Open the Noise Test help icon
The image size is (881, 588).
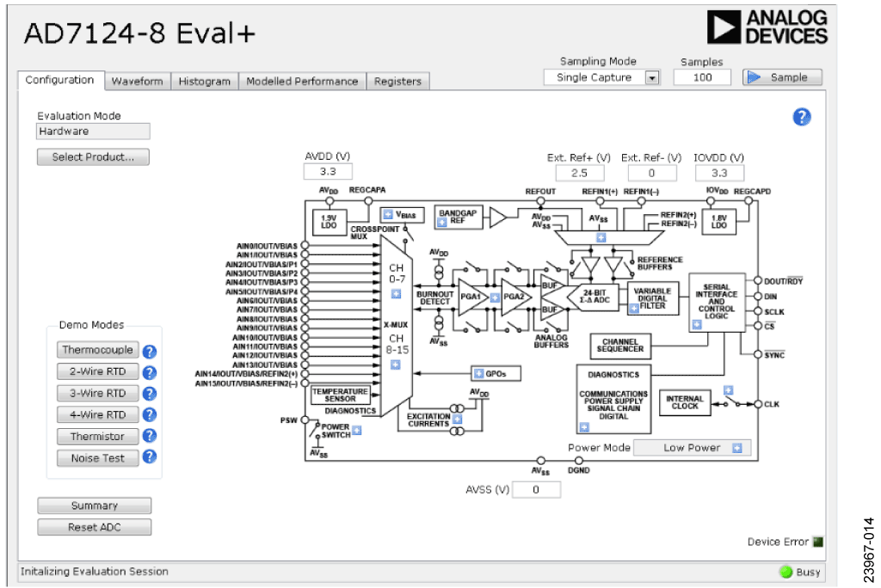tap(149, 458)
